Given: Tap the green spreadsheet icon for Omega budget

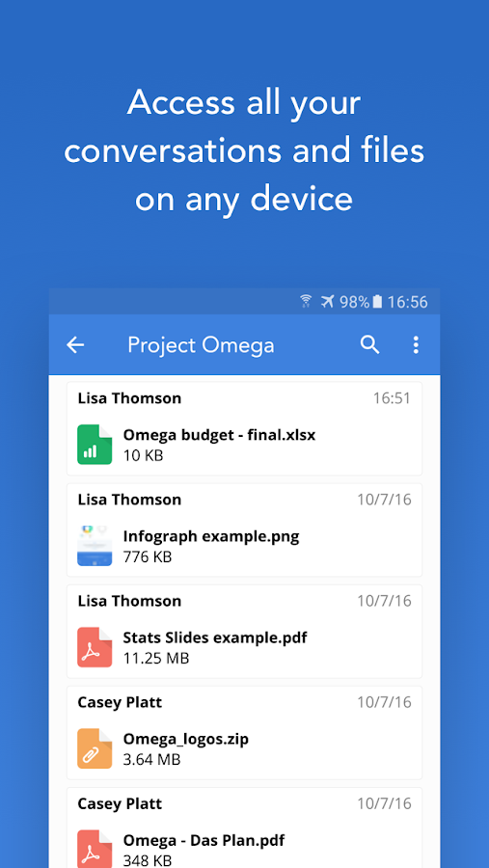Looking at the screenshot, I should pyautogui.click(x=95, y=445).
